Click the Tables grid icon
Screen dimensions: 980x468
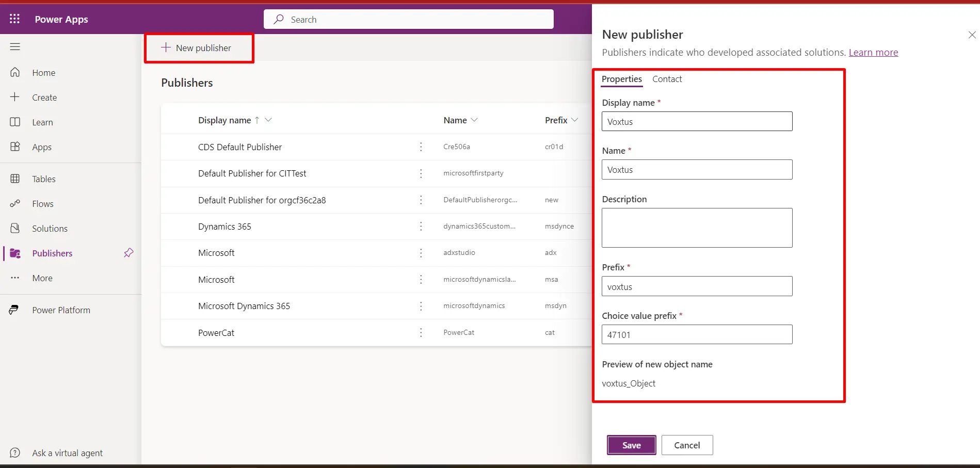15,179
